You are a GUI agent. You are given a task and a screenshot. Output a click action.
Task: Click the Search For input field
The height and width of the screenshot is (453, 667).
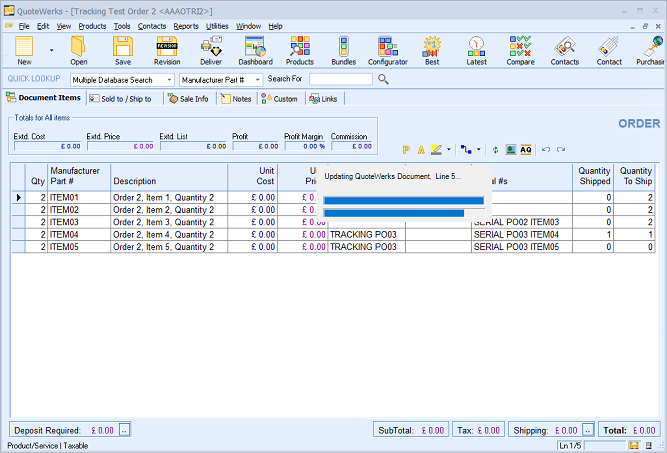tap(340, 79)
